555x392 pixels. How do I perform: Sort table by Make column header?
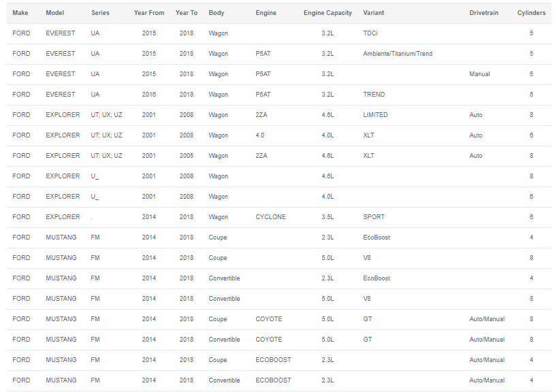pos(20,13)
